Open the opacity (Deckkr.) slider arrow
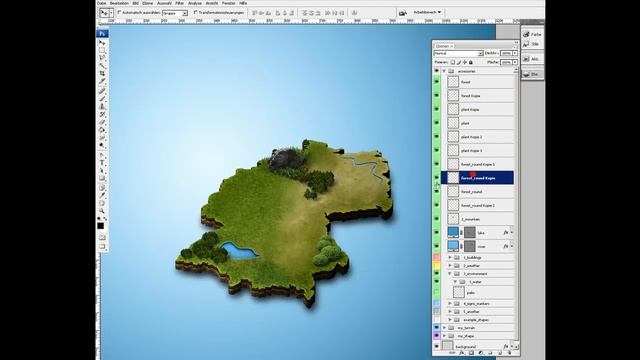 [515, 53]
